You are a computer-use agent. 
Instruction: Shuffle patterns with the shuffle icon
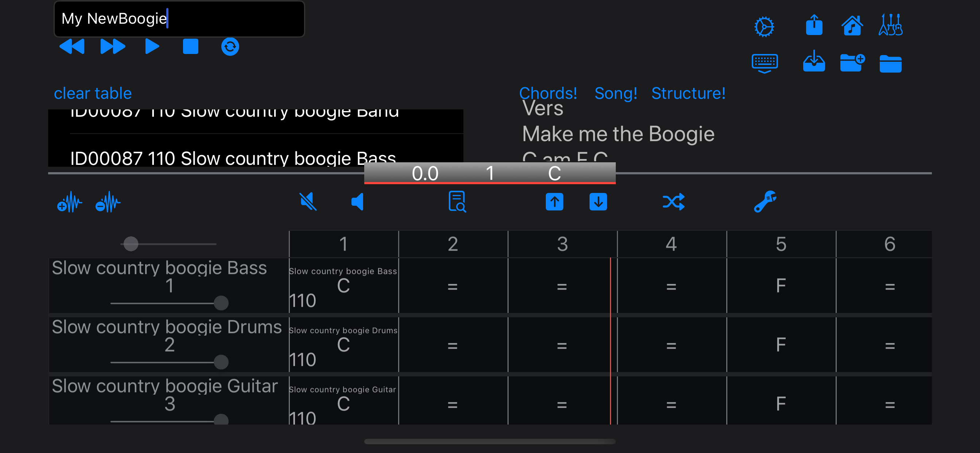click(674, 202)
